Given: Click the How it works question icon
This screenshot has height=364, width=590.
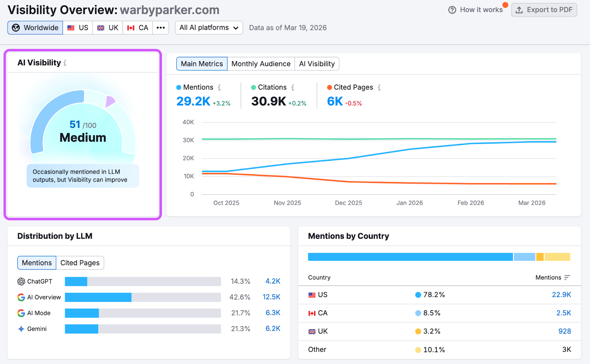Looking at the screenshot, I should point(452,10).
